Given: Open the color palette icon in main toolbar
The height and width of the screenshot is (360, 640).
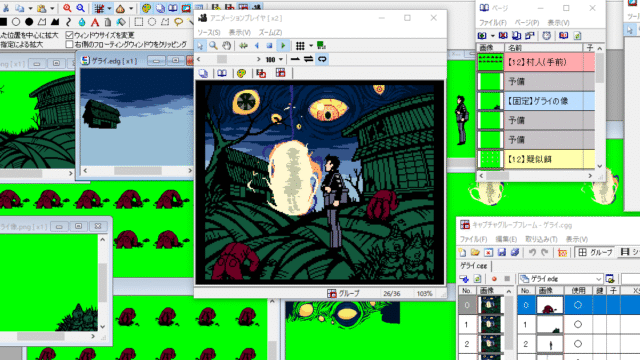Looking at the screenshot, I should pyautogui.click(x=146, y=8).
